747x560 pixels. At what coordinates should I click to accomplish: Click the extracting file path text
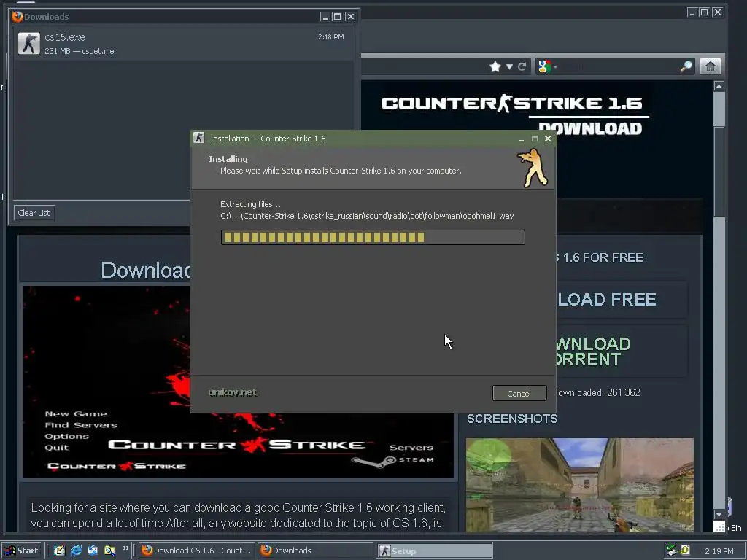[367, 216]
